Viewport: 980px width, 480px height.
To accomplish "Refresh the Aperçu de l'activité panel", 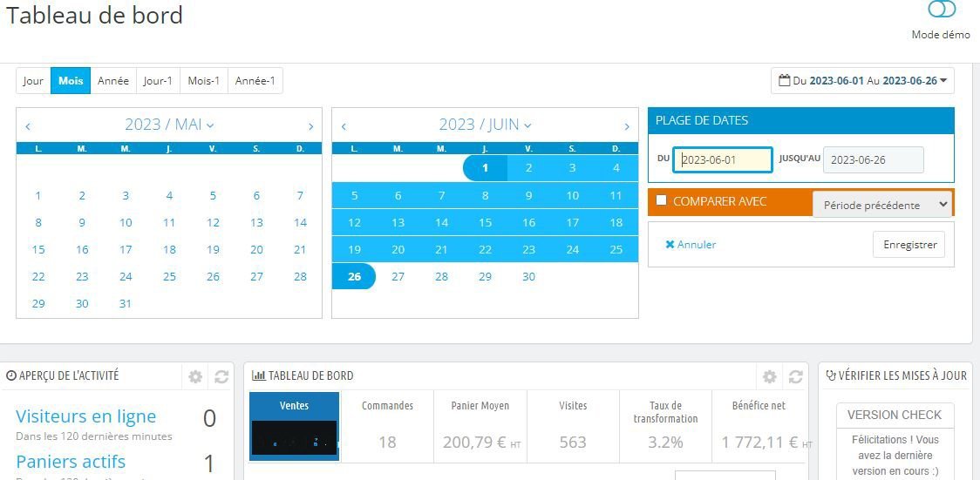I will click(221, 376).
